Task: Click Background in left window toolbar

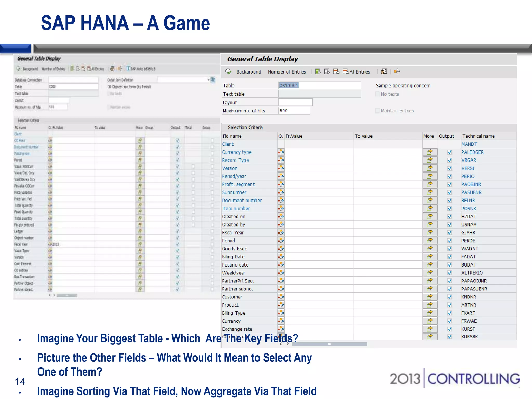Action: [x=30, y=69]
